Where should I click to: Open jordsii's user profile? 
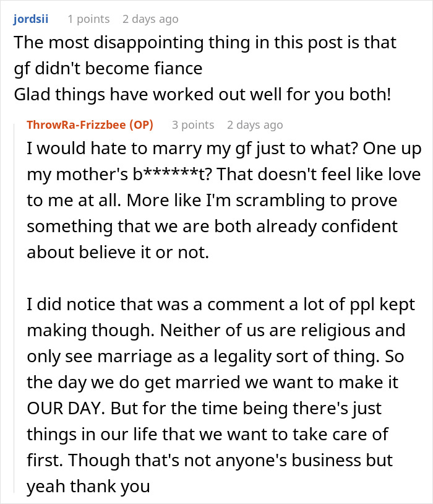[32, 19]
